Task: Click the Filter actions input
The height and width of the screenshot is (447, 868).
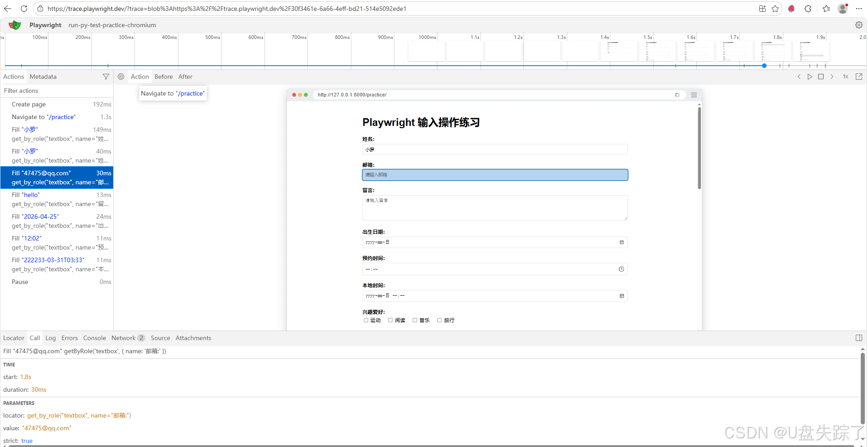Action: (x=57, y=91)
